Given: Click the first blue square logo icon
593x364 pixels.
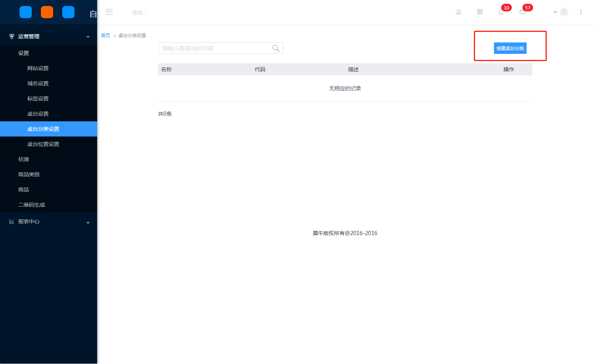Looking at the screenshot, I should 26,12.
